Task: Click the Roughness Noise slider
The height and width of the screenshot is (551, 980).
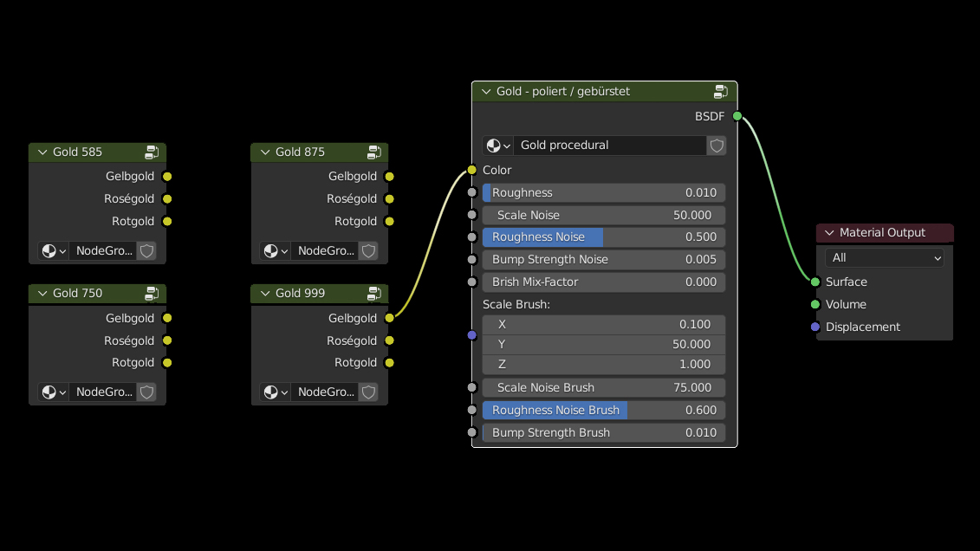Action: coord(604,237)
